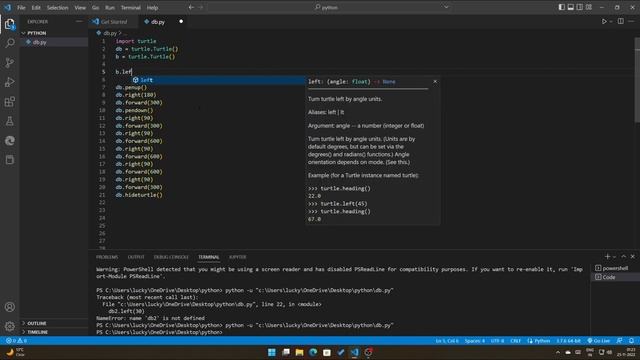The width and height of the screenshot is (640, 360).
Task: Open the Source Control view icon
Action: 10,62
